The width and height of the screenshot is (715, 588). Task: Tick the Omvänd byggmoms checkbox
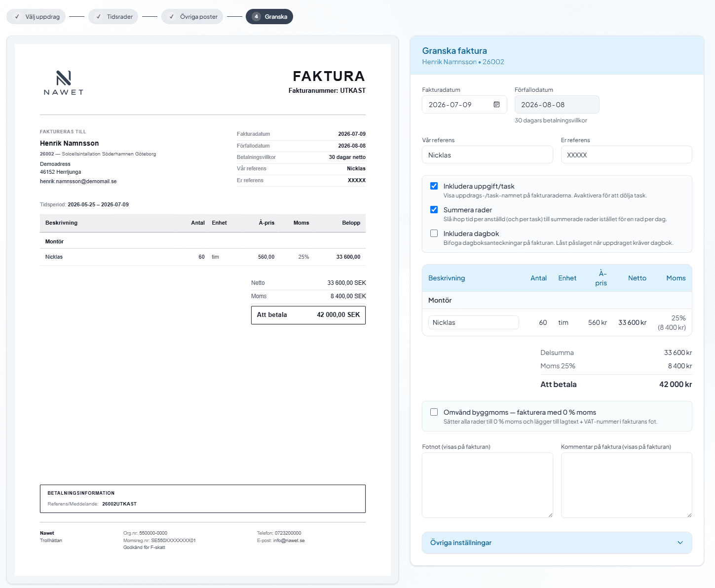point(434,412)
